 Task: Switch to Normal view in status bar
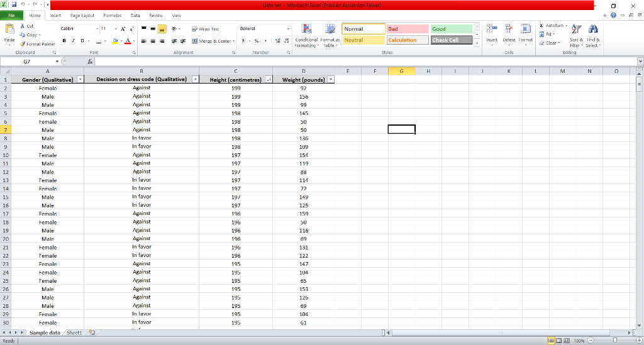click(551, 341)
